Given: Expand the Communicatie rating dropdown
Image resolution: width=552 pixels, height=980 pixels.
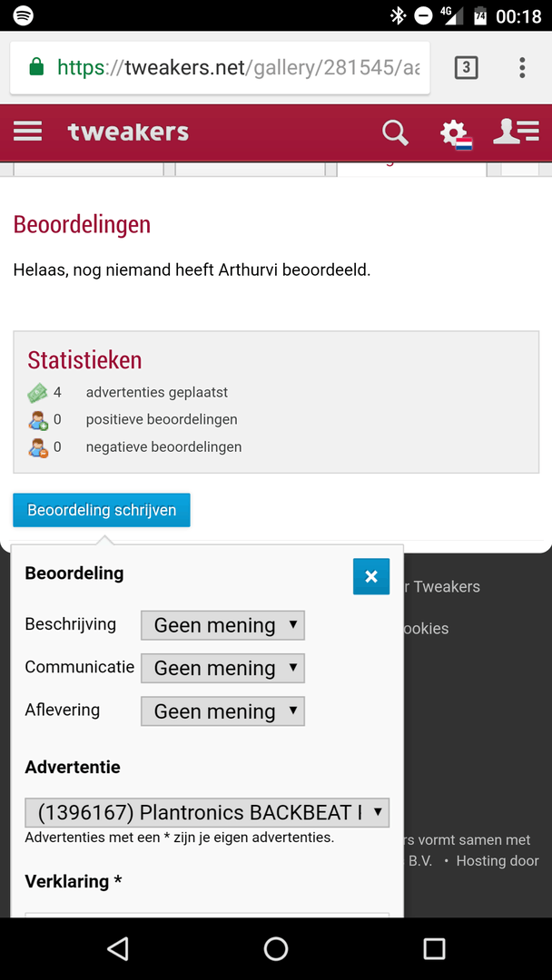Looking at the screenshot, I should [x=222, y=668].
